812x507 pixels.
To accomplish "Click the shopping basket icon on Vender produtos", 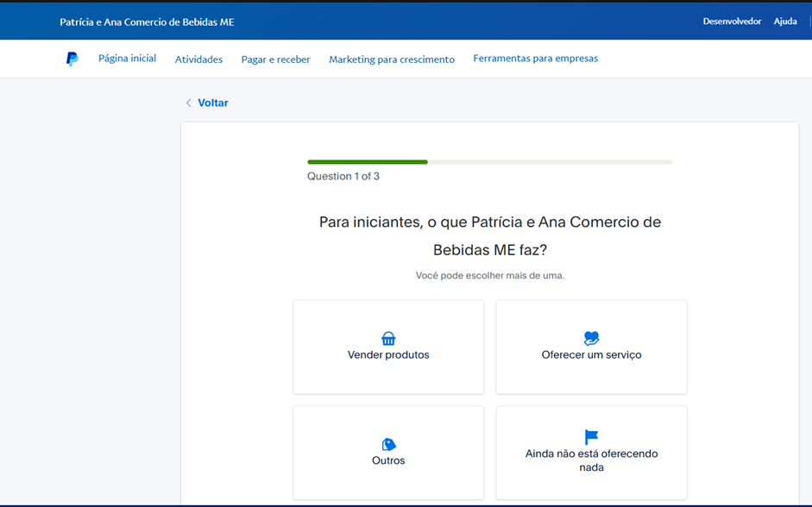I will [x=388, y=338].
